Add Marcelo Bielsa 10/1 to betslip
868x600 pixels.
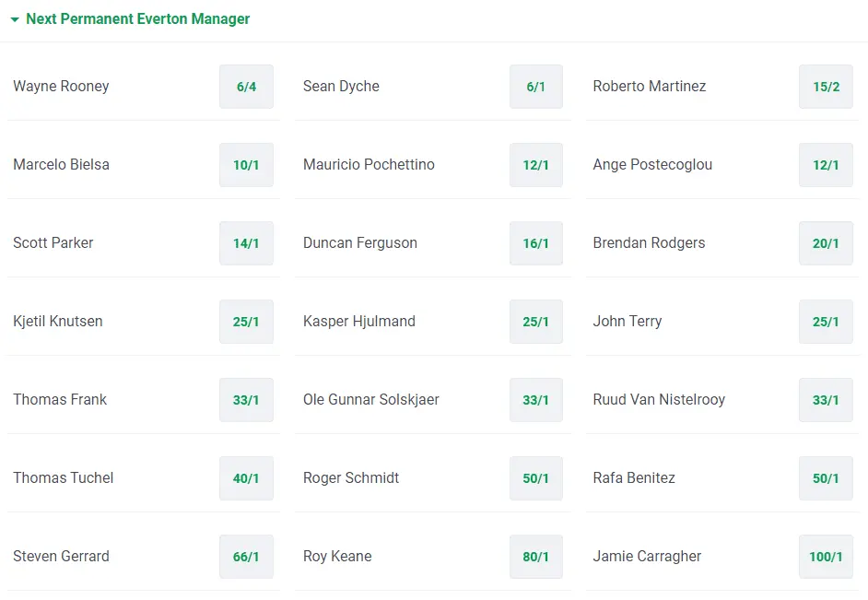point(246,165)
